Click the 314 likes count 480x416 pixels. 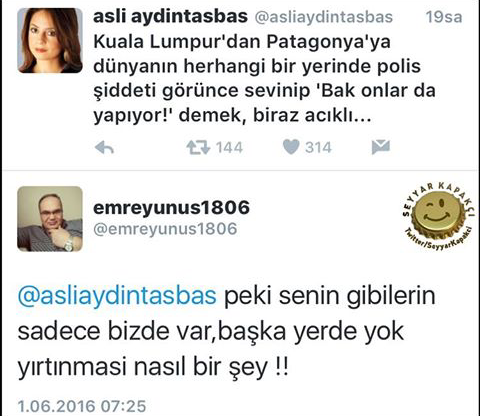click(318, 147)
